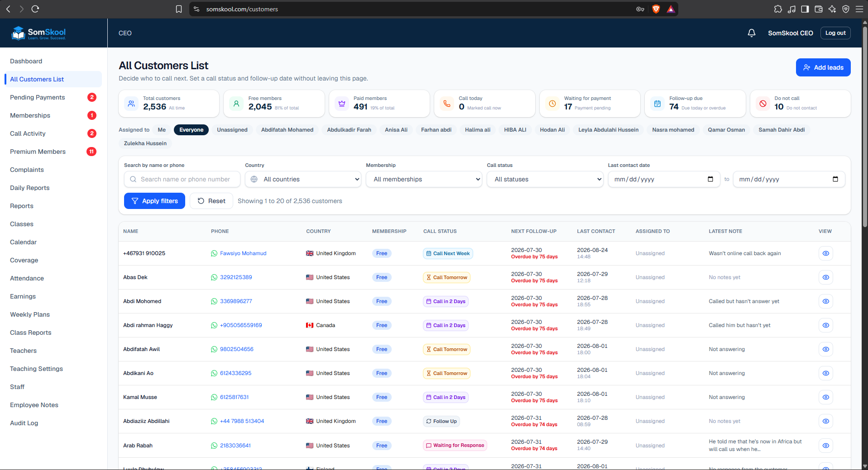Open the browser hamburger menu icon

click(x=859, y=9)
